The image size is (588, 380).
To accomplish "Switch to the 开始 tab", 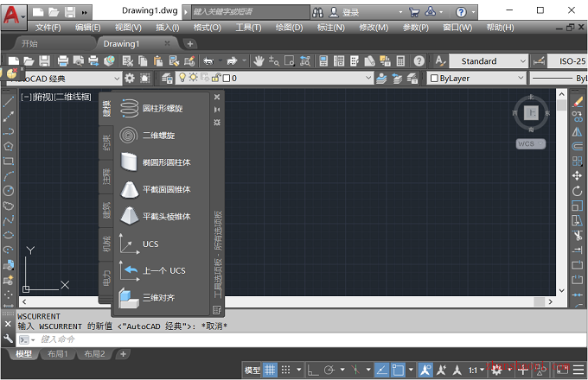I will [29, 44].
